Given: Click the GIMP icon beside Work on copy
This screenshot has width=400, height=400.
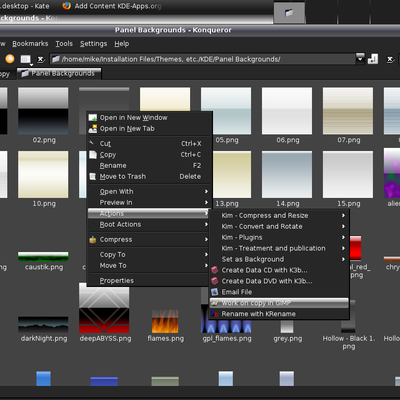Looking at the screenshot, I should pos(215,303).
